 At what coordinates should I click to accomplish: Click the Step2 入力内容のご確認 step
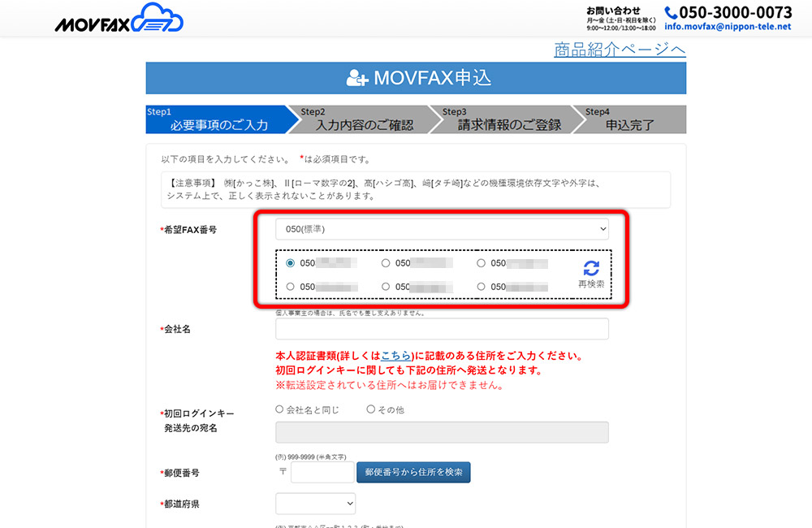tap(363, 119)
